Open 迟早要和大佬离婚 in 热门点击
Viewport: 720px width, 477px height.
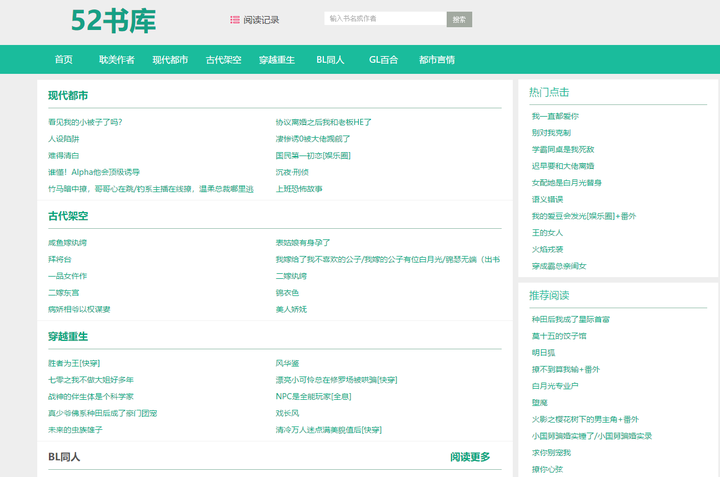pos(562,166)
